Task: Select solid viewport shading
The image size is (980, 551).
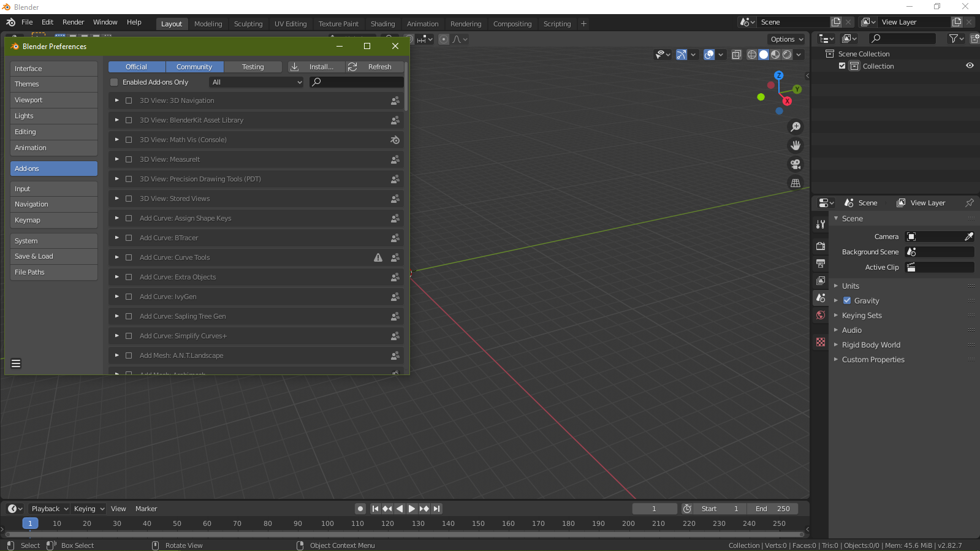Action: (x=764, y=55)
